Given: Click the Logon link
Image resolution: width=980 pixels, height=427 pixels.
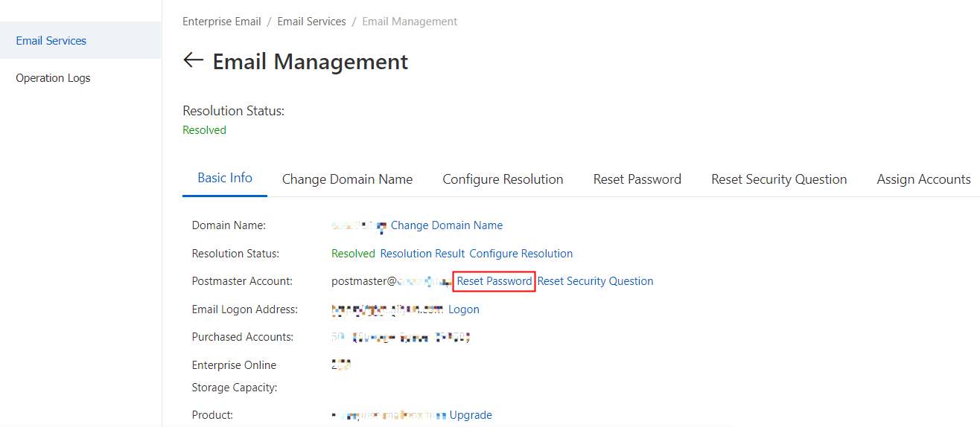Looking at the screenshot, I should (464, 309).
